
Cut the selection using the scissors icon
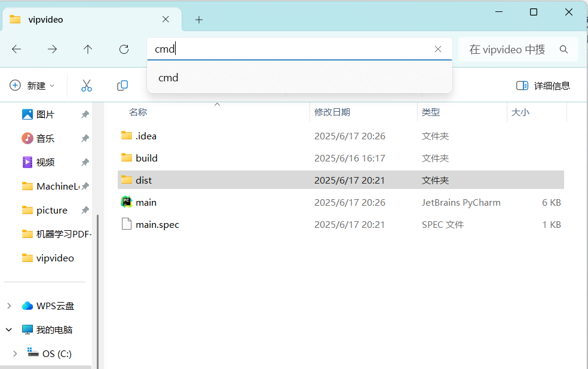[x=87, y=86]
